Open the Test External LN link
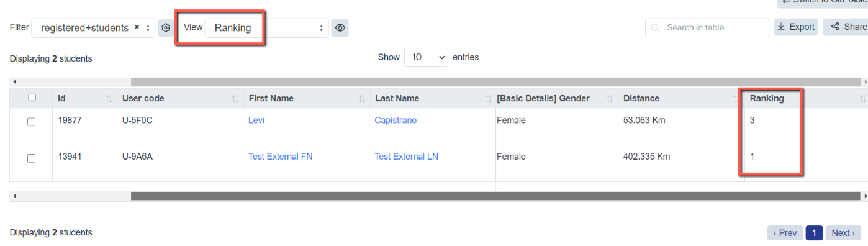 pyautogui.click(x=406, y=157)
